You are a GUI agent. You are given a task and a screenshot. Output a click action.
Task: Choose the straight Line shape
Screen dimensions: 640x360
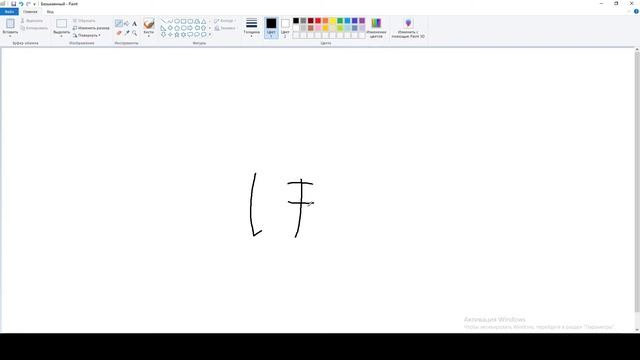pyautogui.click(x=163, y=21)
